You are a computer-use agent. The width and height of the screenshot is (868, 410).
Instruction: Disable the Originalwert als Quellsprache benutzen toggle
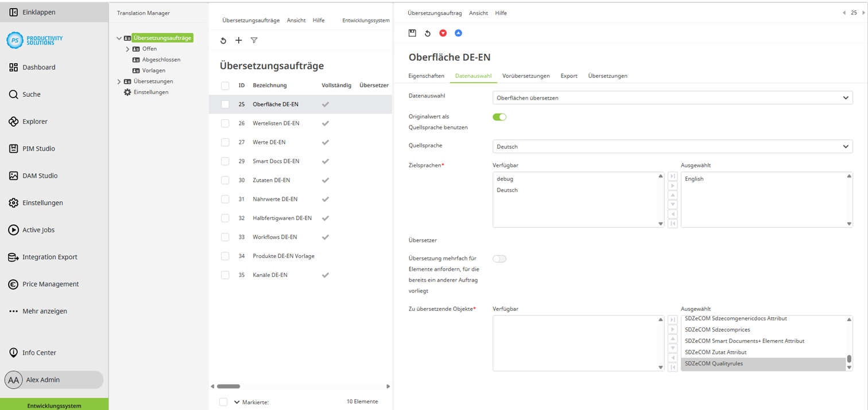point(499,116)
